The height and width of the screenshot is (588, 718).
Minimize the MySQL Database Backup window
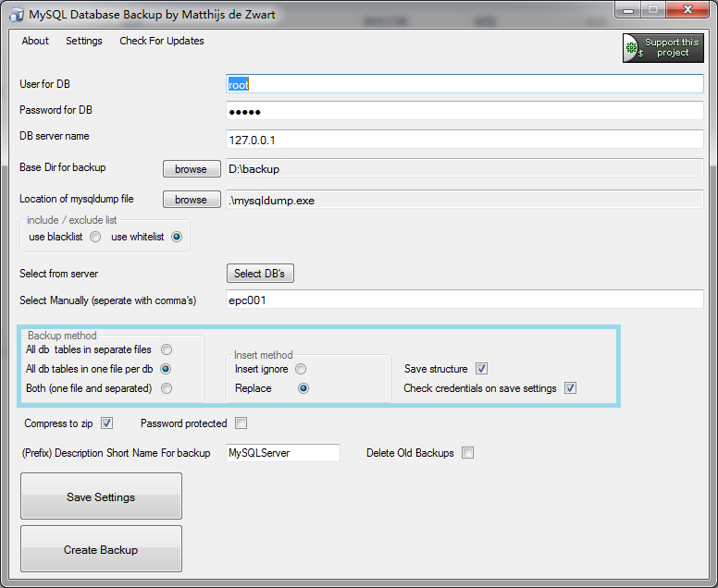628,10
